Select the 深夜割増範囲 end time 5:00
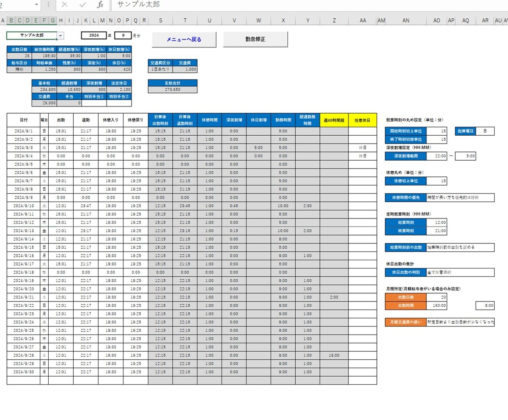508x420 pixels. (x=465, y=156)
